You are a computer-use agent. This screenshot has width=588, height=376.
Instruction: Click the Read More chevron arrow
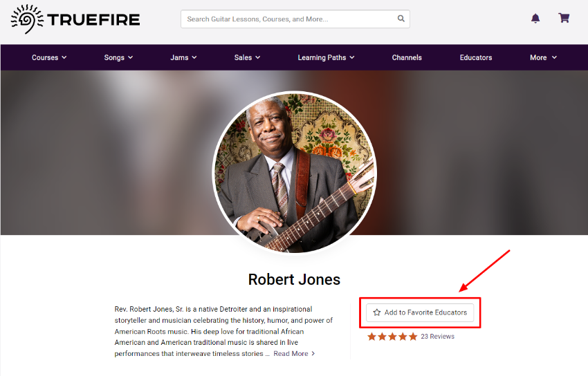click(x=313, y=353)
